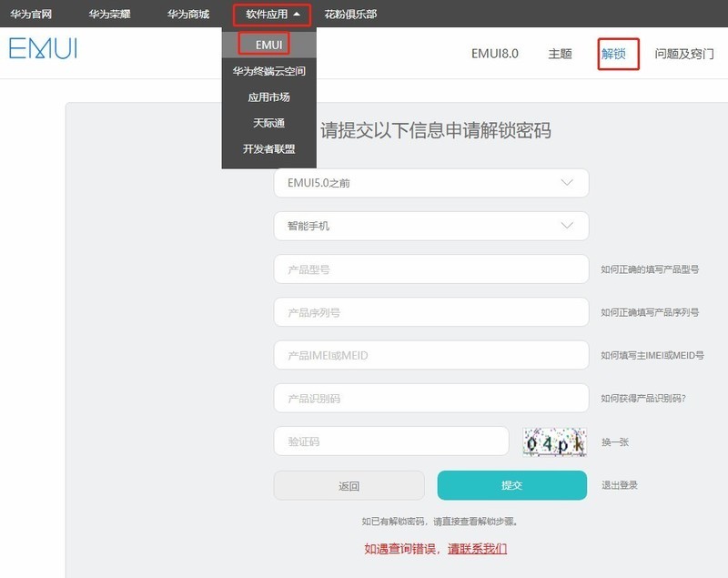Go to the 解锁 tab

613,54
